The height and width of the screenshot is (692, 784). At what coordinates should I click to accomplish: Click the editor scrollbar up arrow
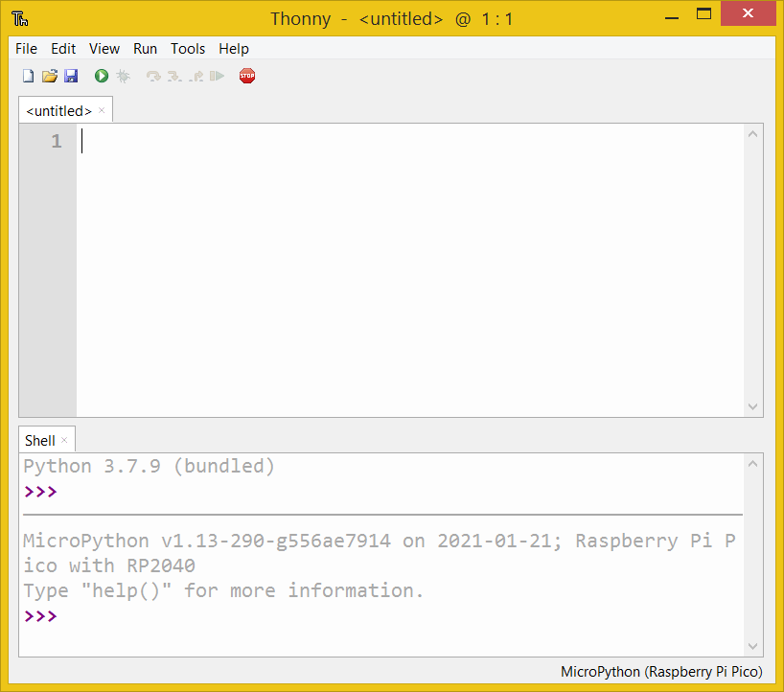[753, 134]
